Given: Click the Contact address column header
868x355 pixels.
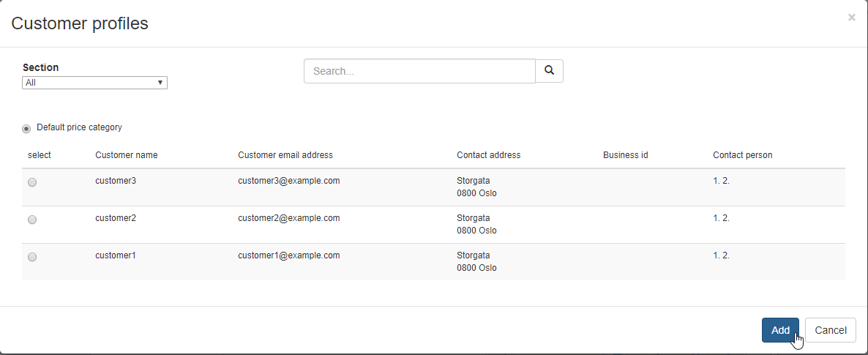Looking at the screenshot, I should (488, 155).
